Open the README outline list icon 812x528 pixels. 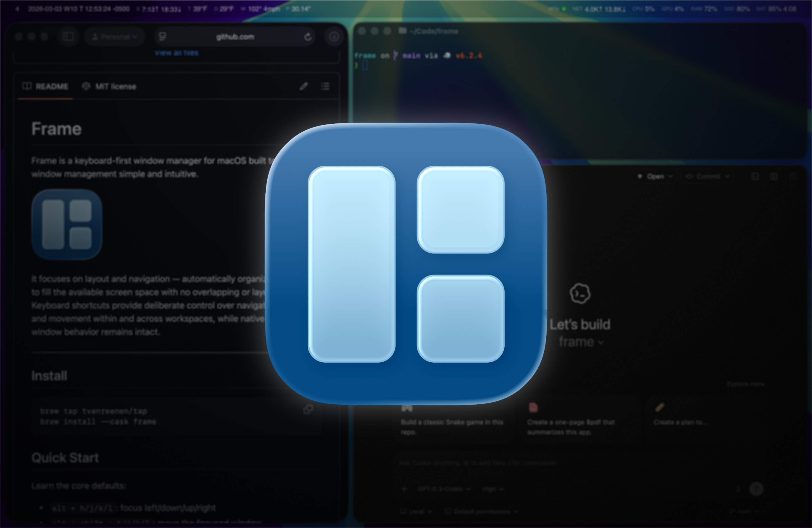tap(325, 86)
